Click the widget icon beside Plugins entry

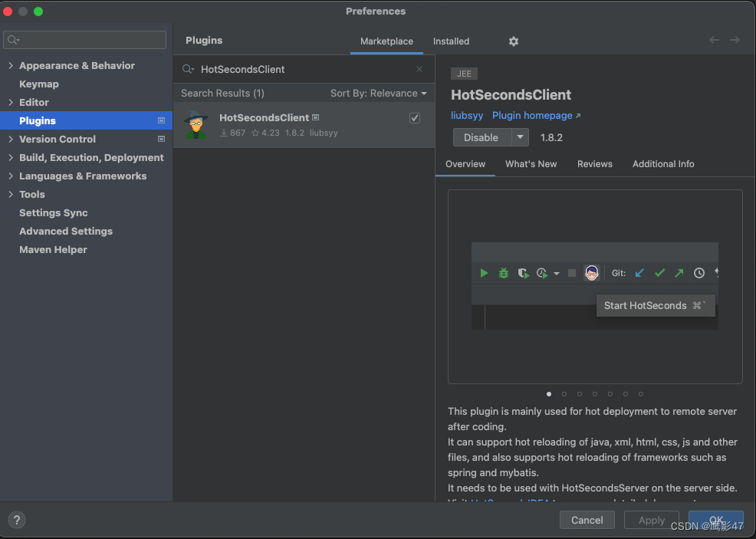tap(160, 120)
